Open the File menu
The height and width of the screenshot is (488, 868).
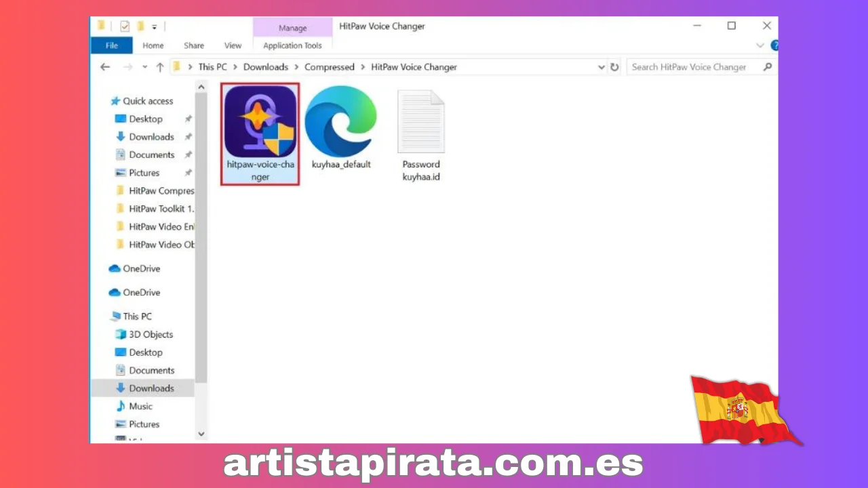[112, 45]
